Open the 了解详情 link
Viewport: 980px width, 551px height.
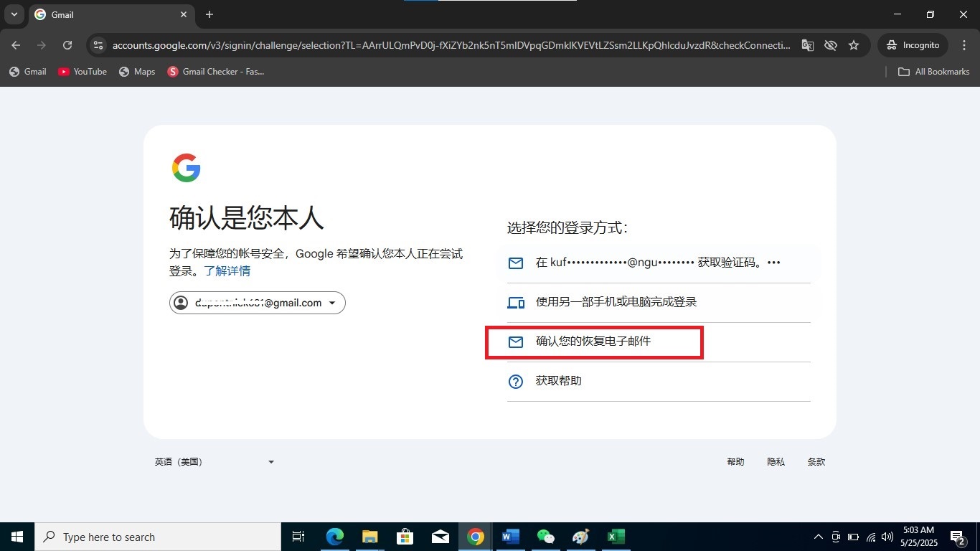(227, 270)
